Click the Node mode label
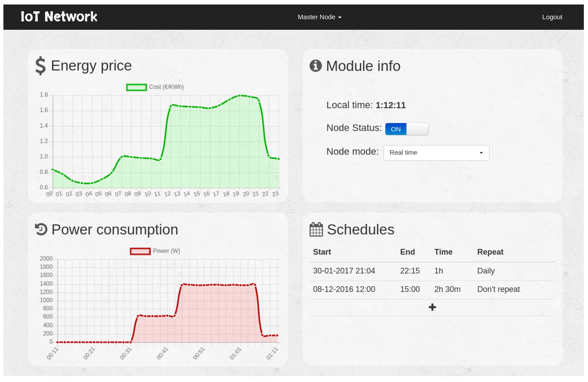 (x=352, y=151)
